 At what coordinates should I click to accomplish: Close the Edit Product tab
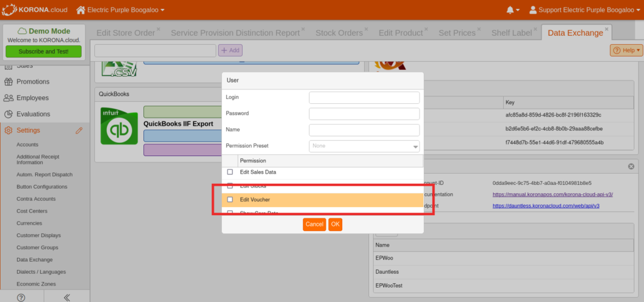[426, 29]
